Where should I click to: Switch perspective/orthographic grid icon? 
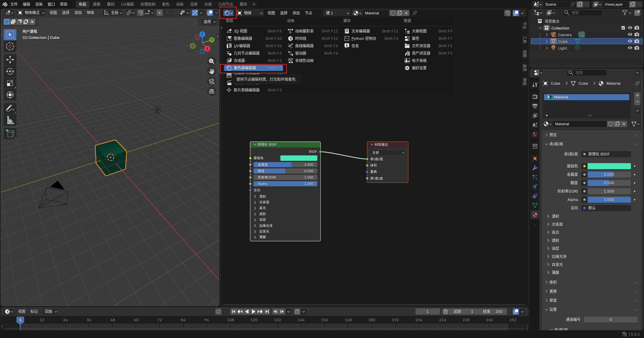212,91
